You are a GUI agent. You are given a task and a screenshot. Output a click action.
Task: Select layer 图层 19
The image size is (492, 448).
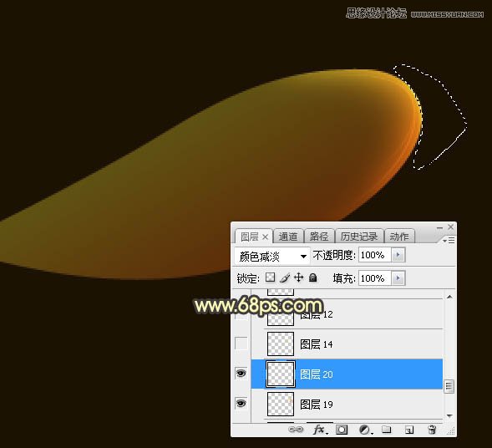[347, 405]
